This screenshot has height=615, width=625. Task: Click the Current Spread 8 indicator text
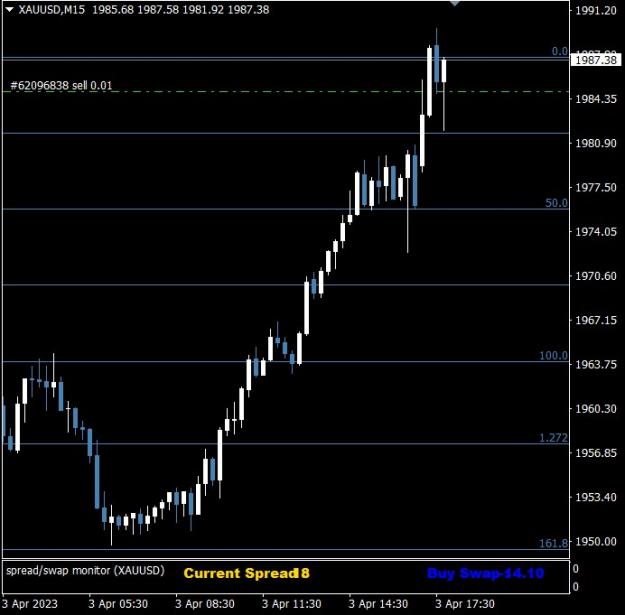pyautogui.click(x=246, y=573)
